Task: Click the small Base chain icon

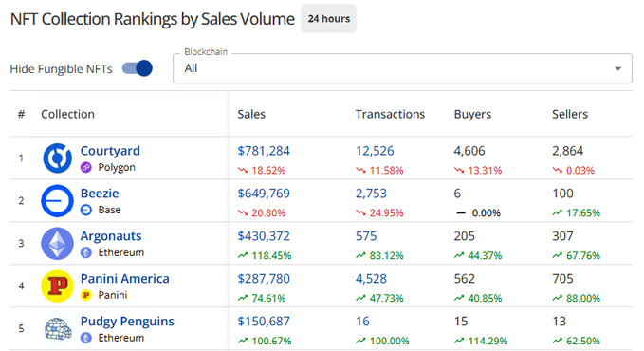Action: [x=86, y=210]
